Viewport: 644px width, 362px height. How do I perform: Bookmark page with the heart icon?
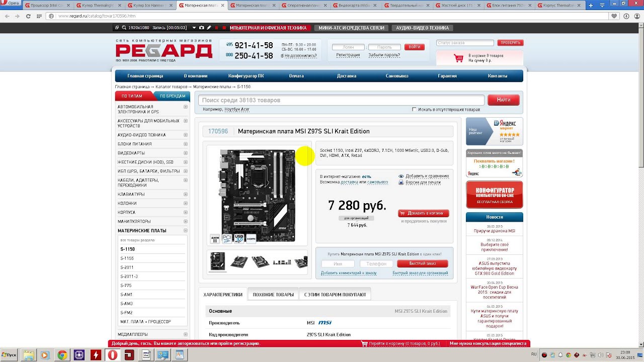tap(614, 16)
